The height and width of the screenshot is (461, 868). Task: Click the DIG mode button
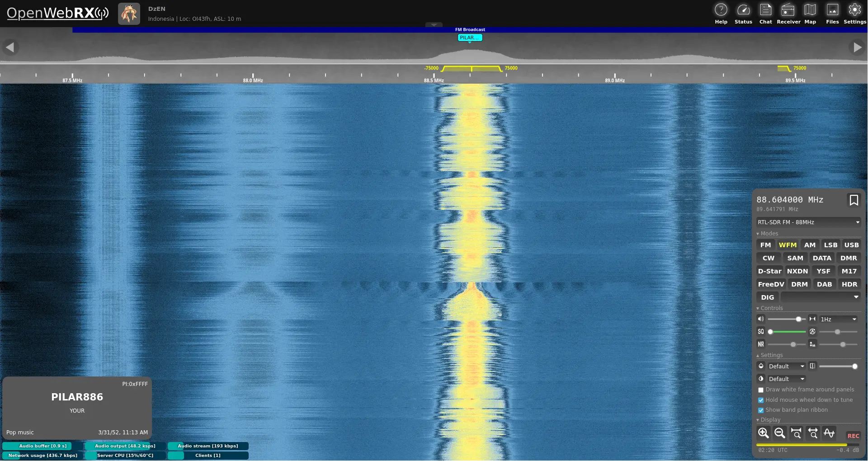pyautogui.click(x=767, y=297)
